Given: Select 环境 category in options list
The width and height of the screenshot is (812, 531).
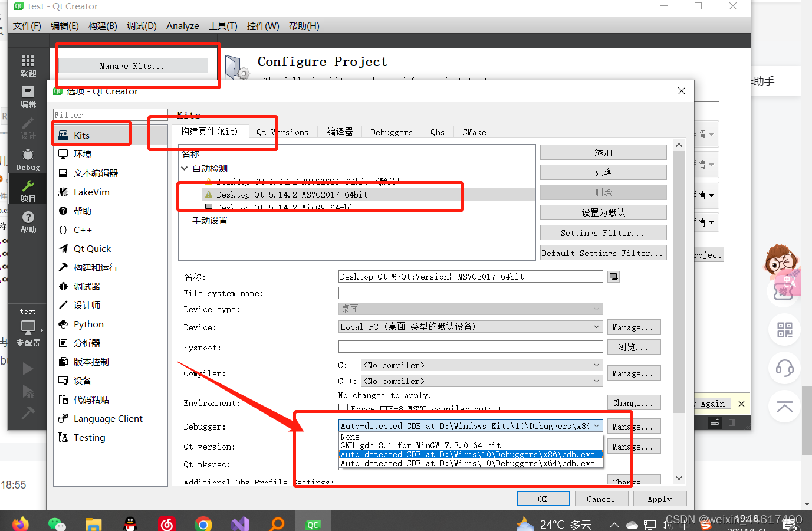Looking at the screenshot, I should (x=110, y=154).
